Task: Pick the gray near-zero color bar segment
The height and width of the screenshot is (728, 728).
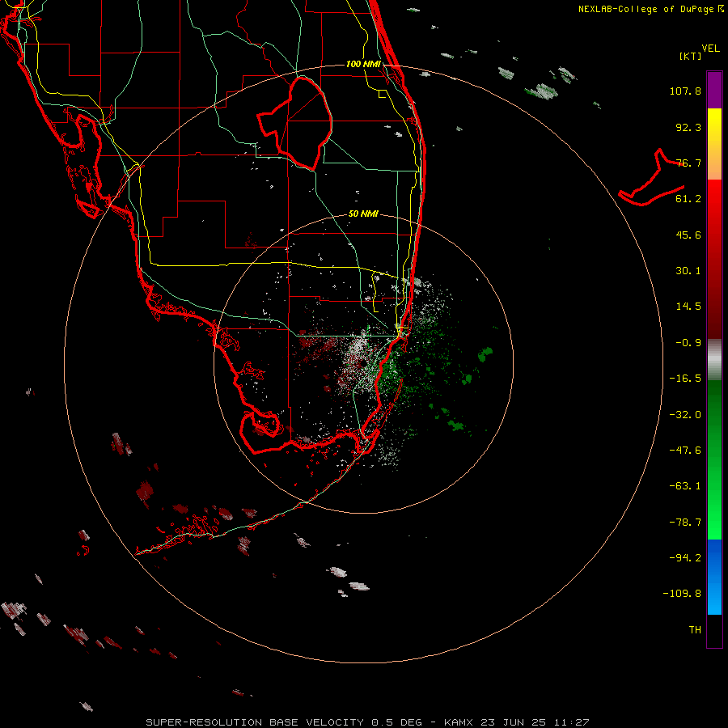Action: 714,360
